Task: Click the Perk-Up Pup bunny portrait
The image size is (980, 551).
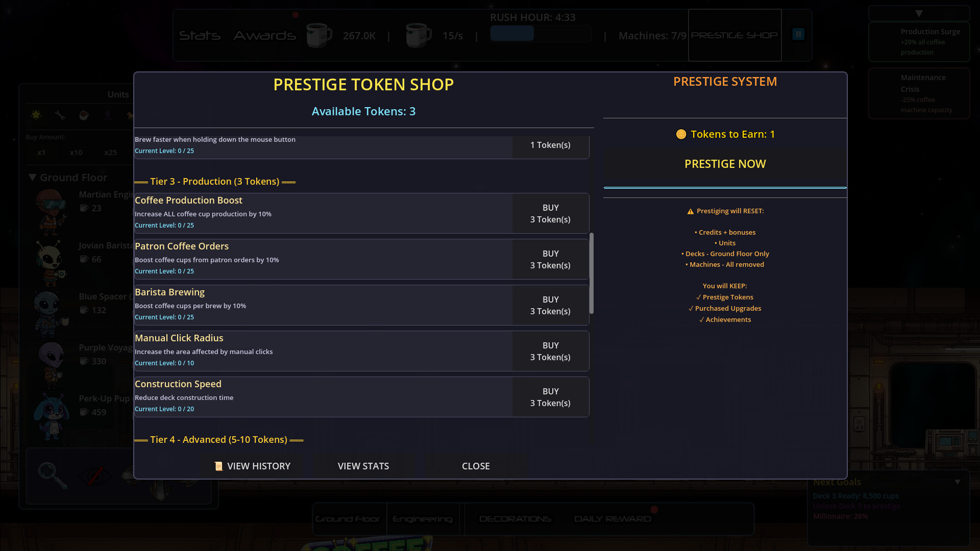Action: coord(50,415)
